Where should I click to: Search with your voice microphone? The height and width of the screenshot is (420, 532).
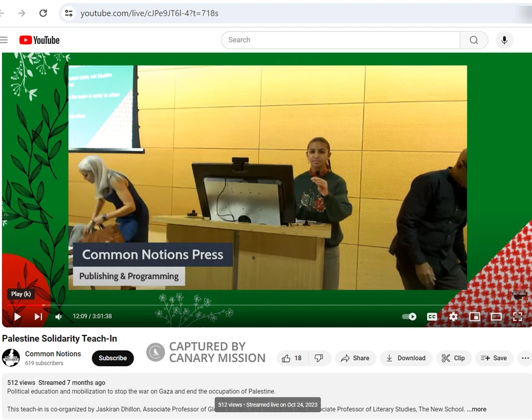pos(505,40)
